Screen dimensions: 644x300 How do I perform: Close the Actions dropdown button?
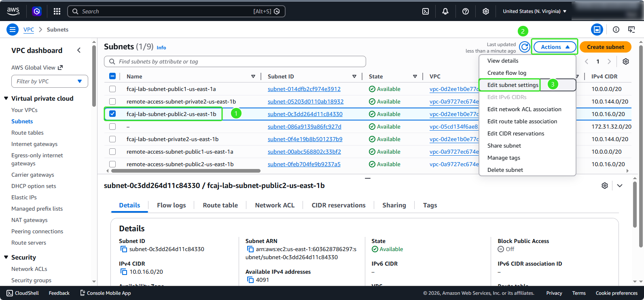[x=555, y=47]
